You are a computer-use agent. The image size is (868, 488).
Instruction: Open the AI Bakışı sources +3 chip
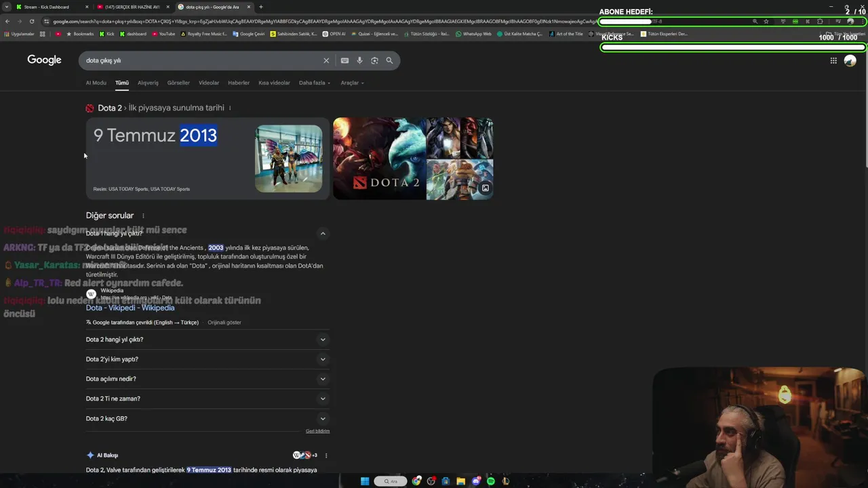[305, 455]
